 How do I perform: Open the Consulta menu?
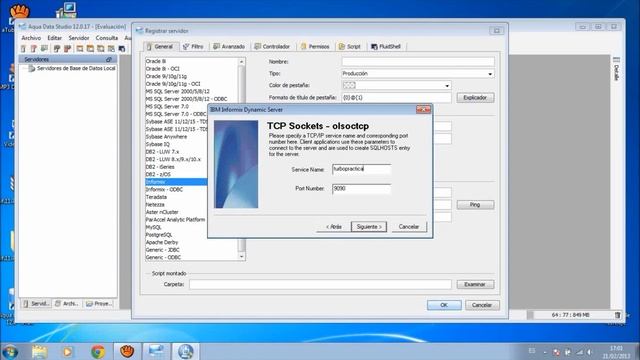click(x=107, y=38)
